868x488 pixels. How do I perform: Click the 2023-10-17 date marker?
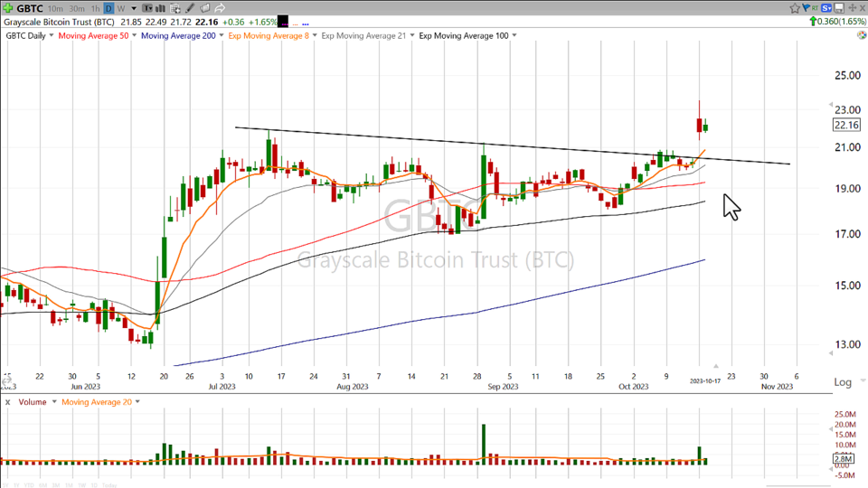pyautogui.click(x=704, y=380)
